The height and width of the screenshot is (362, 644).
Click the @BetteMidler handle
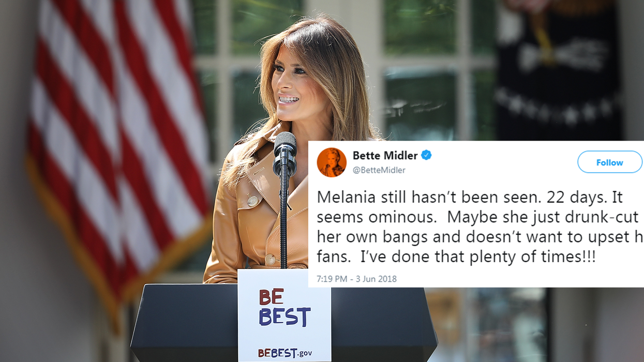tap(379, 170)
